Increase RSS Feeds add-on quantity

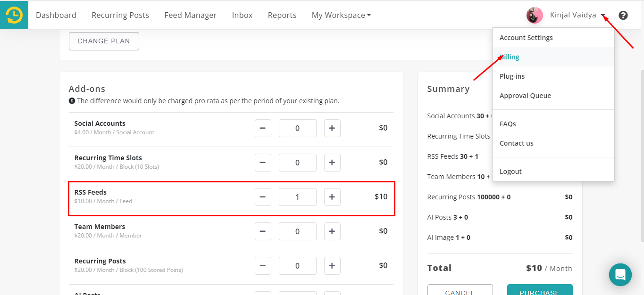click(332, 197)
